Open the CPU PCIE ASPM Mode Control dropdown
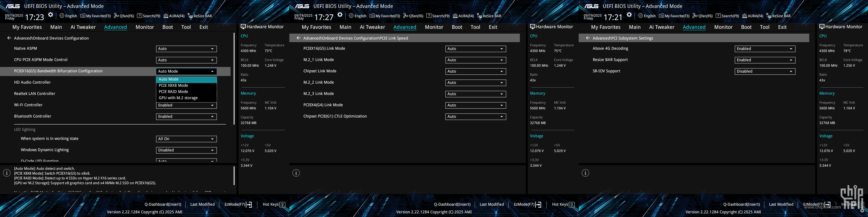The width and height of the screenshot is (868, 217). pyautogui.click(x=186, y=60)
